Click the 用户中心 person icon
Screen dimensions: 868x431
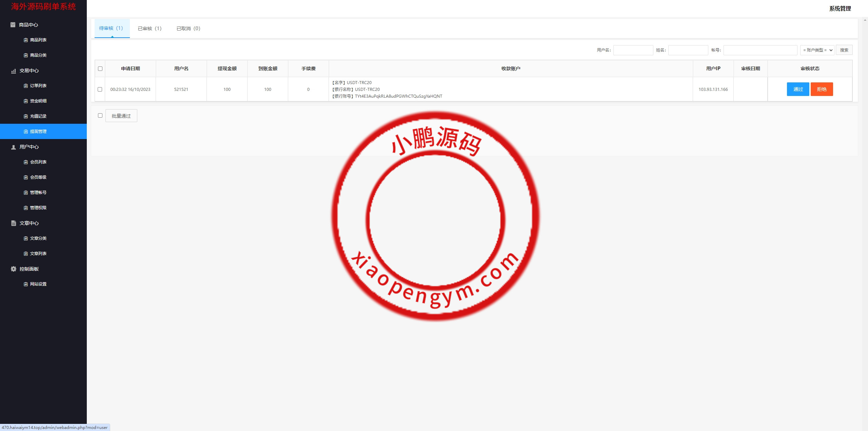coord(14,147)
